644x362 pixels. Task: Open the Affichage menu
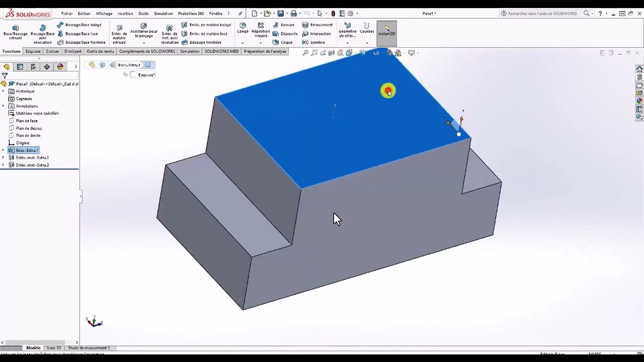(x=104, y=14)
